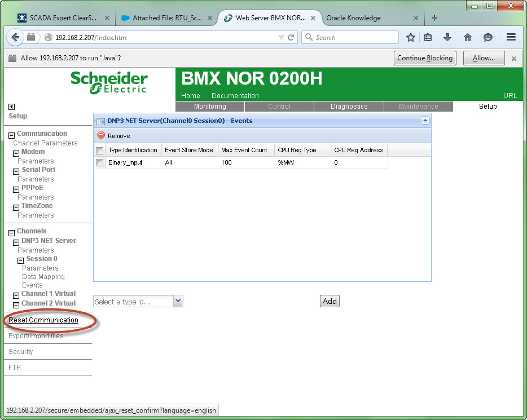Viewport: 527px width, 420px height.
Task: Open the downloads arrow icon
Action: click(447, 37)
